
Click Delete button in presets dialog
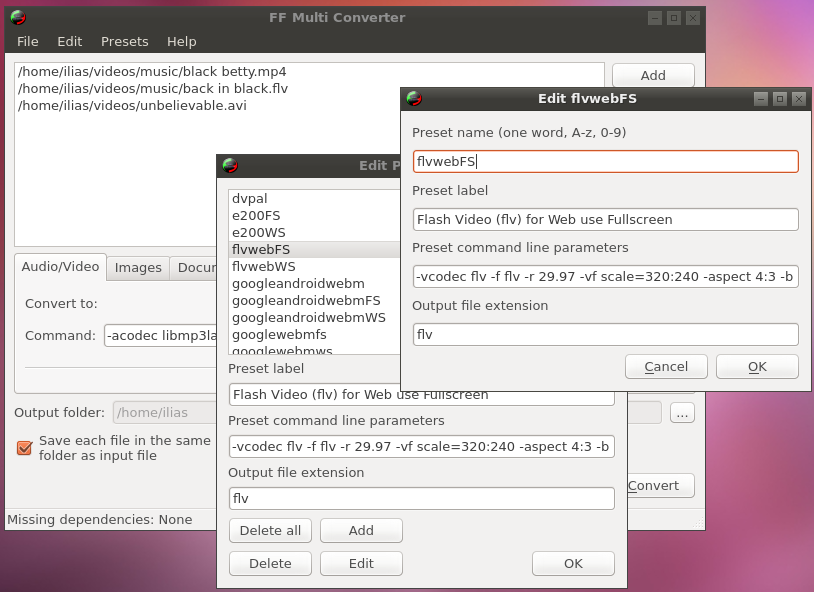pyautogui.click(x=270, y=563)
